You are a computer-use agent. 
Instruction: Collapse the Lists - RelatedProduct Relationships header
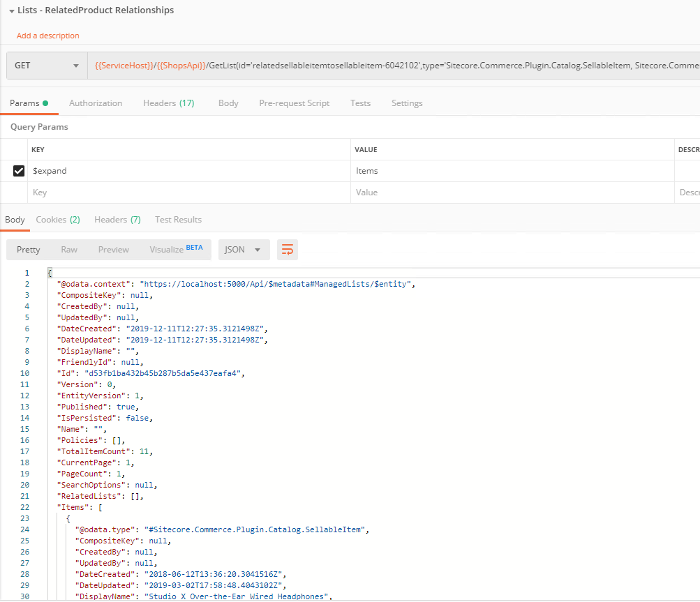(x=12, y=10)
